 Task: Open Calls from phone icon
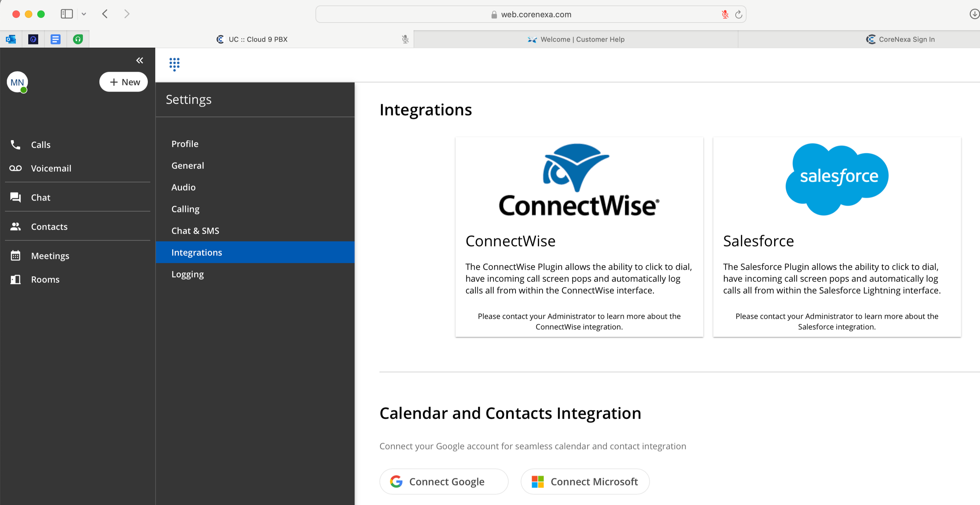click(x=15, y=145)
